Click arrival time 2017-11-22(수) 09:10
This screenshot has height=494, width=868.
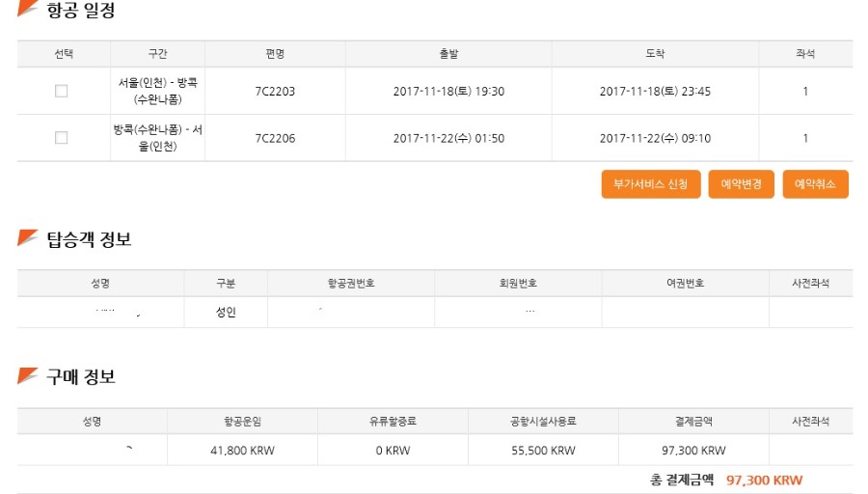[x=655, y=138]
